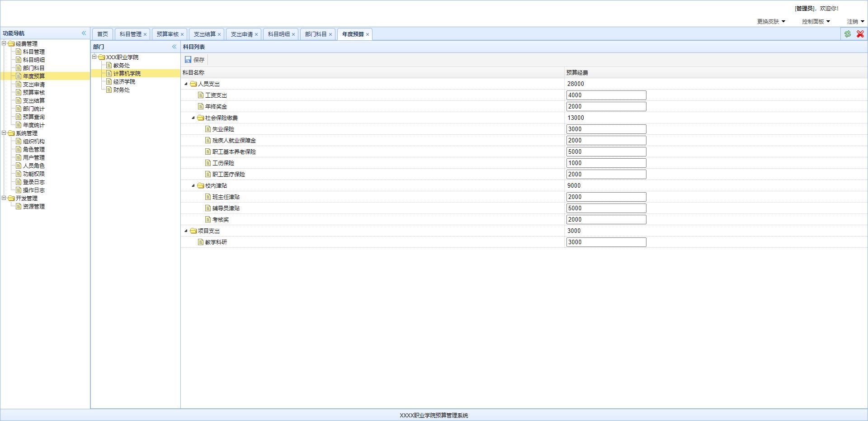
Task: Click the folder icon of 项目支出 row
Action: (x=193, y=231)
